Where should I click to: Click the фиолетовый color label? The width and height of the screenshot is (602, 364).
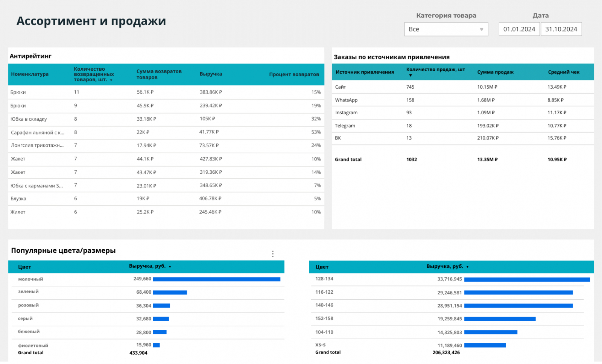pos(33,346)
